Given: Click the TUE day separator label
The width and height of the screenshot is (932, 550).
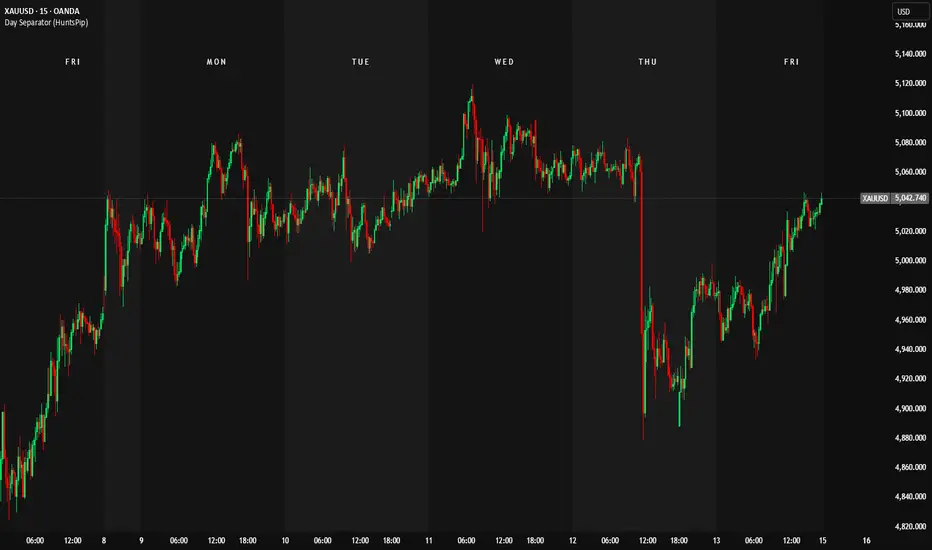Looking at the screenshot, I should 360,62.
